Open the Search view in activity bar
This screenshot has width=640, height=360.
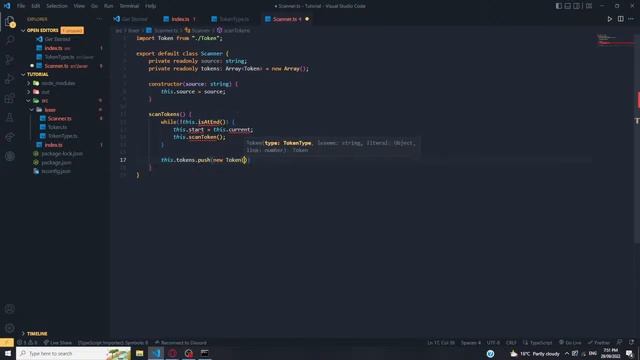tap(9, 40)
